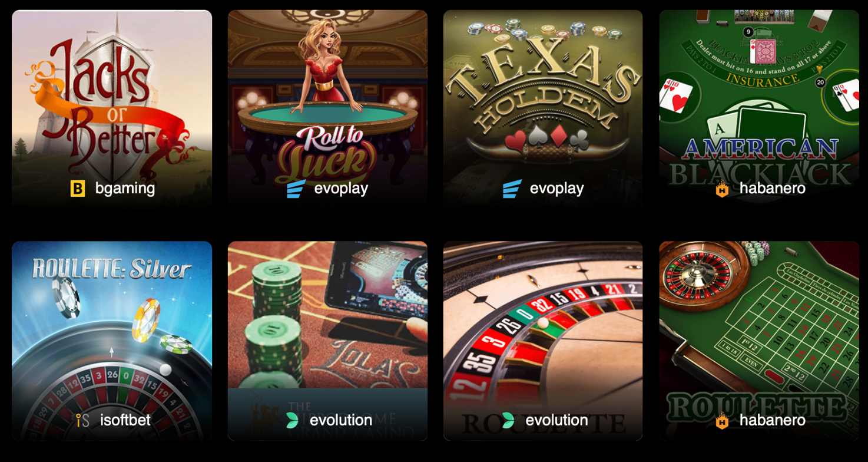Open the habanero Roulette table game
The width and height of the screenshot is (868, 462).
(x=759, y=341)
